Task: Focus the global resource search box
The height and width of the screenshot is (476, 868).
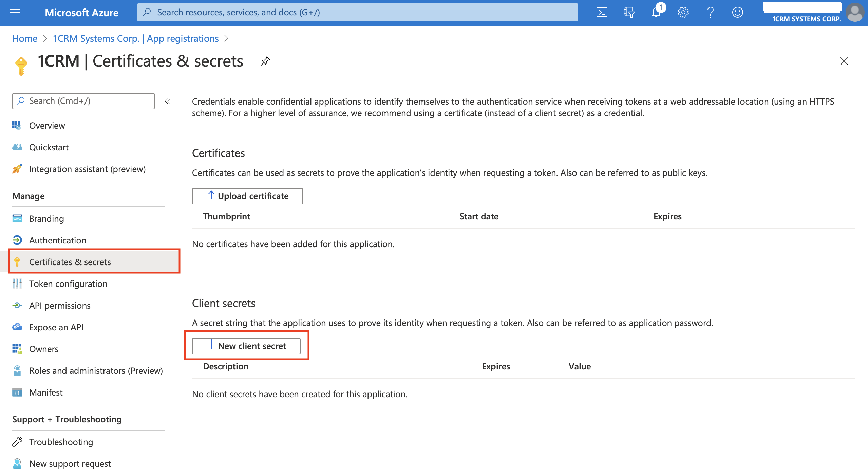Action: [x=357, y=12]
